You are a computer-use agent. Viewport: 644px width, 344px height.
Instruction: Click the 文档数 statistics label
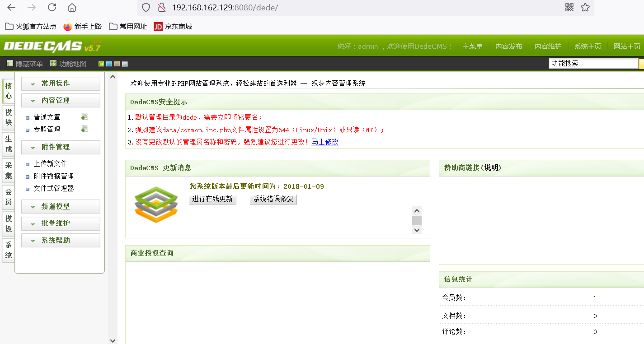pos(454,316)
